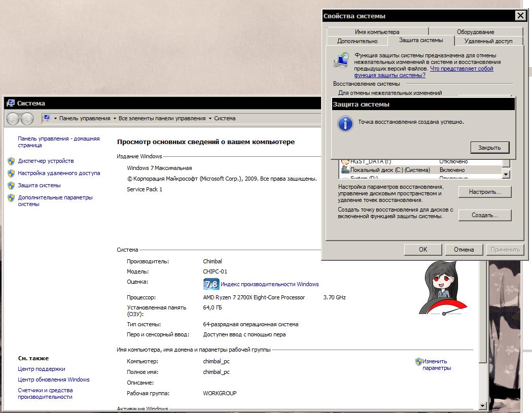Open Центр обновления Windows link
Viewport: 532px width, 413px height.
(x=54, y=380)
